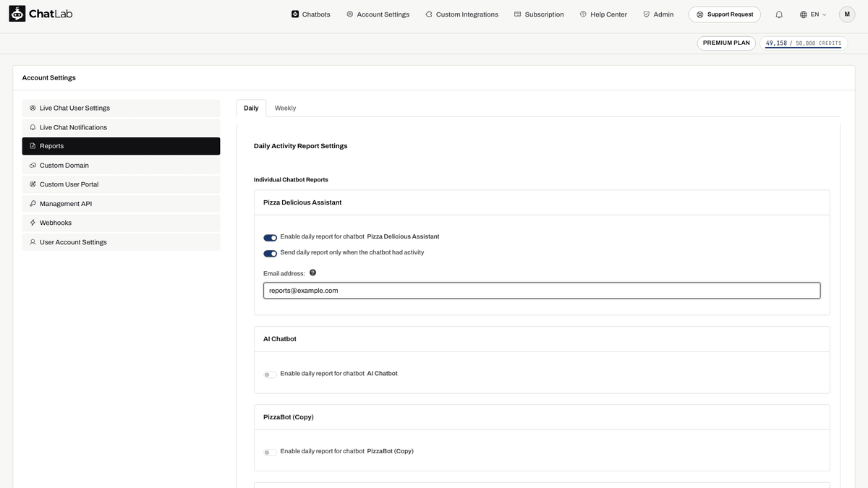Click the Admin shield icon
Image resolution: width=868 pixels, height=488 pixels.
(647, 14)
